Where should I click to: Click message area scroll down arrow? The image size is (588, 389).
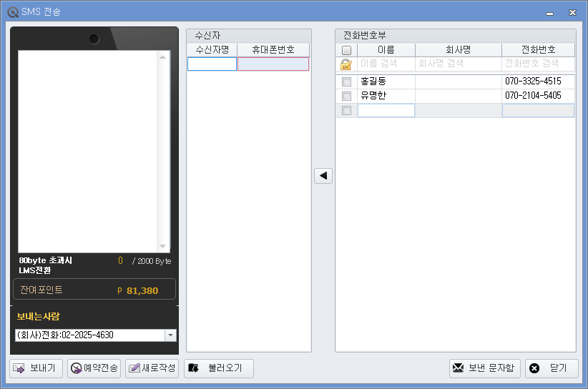coord(162,246)
